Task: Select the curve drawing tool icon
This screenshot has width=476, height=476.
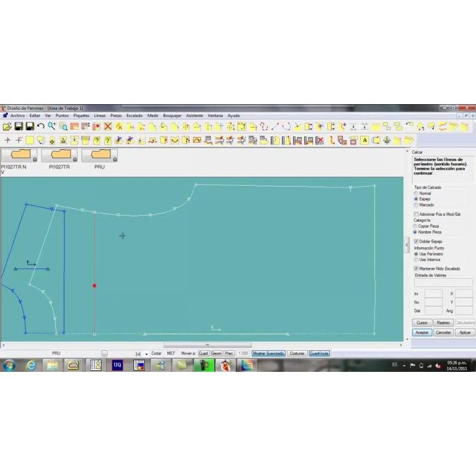Action: coord(286,126)
